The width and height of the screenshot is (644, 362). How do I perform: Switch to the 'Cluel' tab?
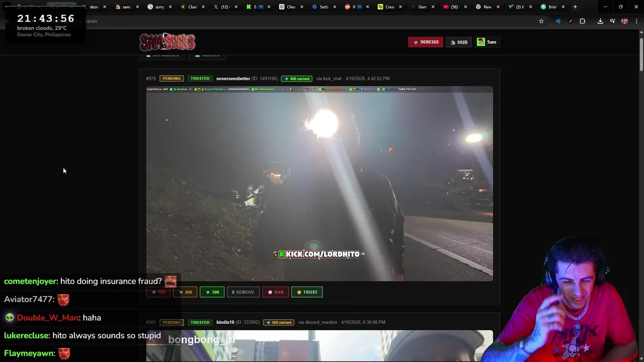click(x=191, y=7)
